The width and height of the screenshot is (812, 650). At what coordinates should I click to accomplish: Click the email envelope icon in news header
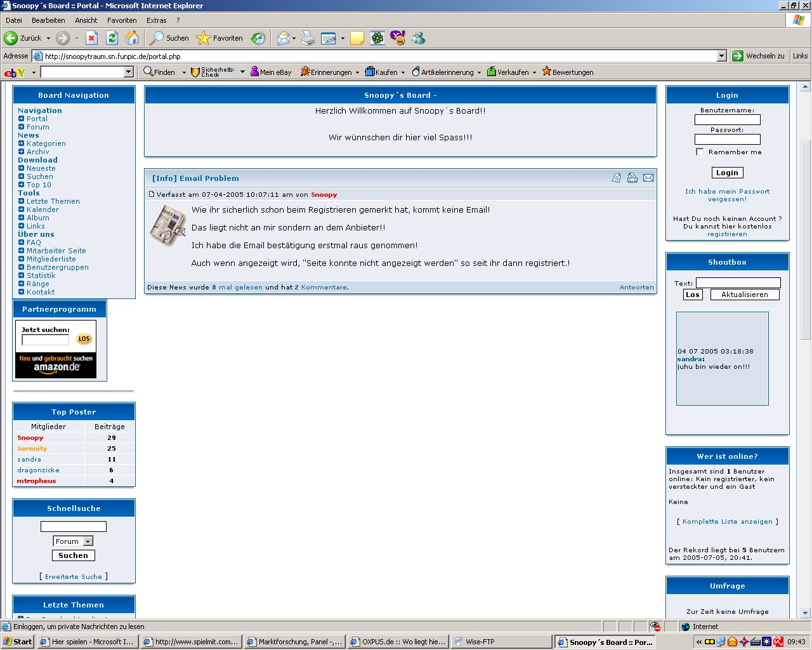[x=648, y=178]
